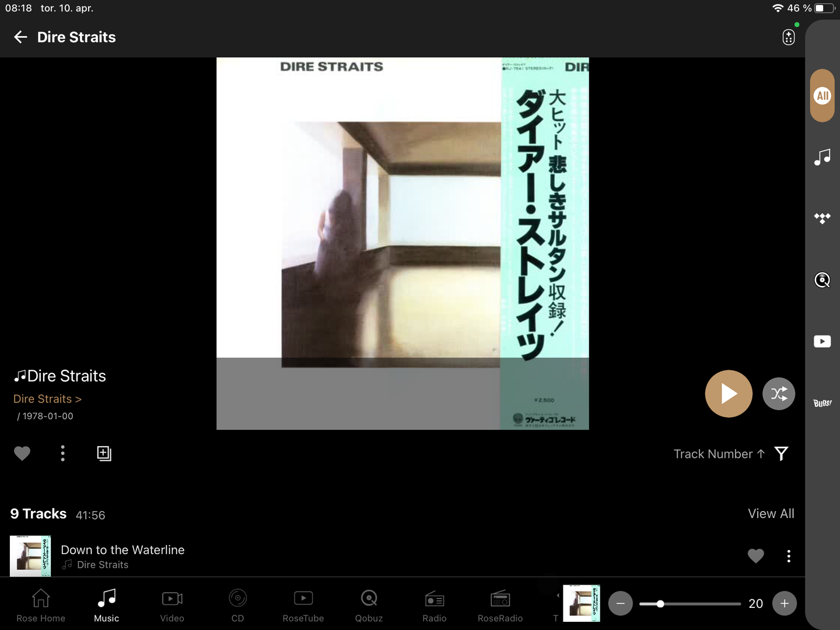Select the album date 1978-01-00
The image size is (840, 630).
click(48, 416)
